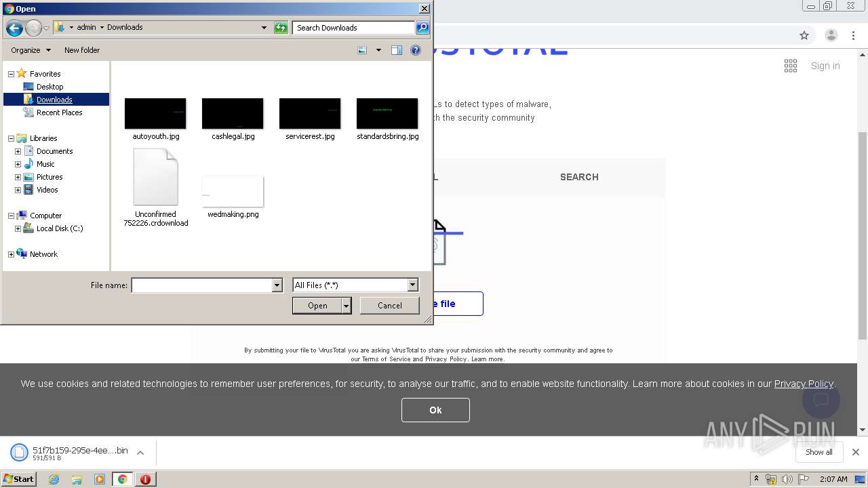The height and width of the screenshot is (488, 868).
Task: Open the downloaded .bin file item
Action: [x=70, y=453]
